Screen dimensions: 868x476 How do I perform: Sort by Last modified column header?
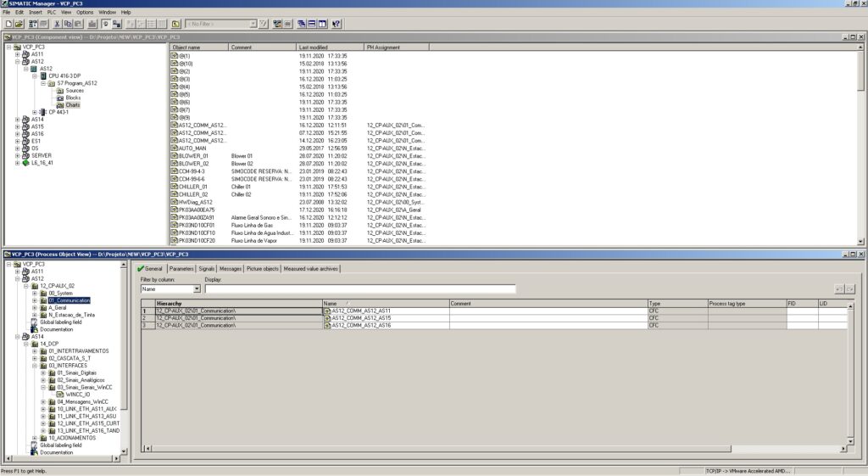pyautogui.click(x=330, y=48)
